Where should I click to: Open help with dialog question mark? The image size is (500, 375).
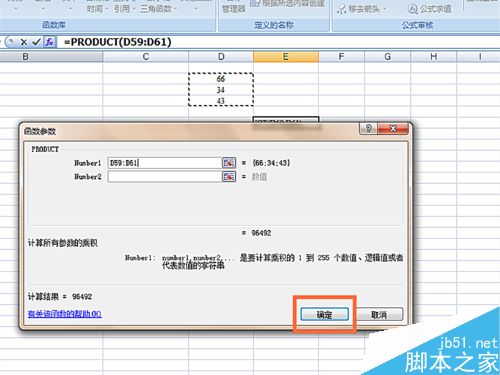[x=368, y=128]
